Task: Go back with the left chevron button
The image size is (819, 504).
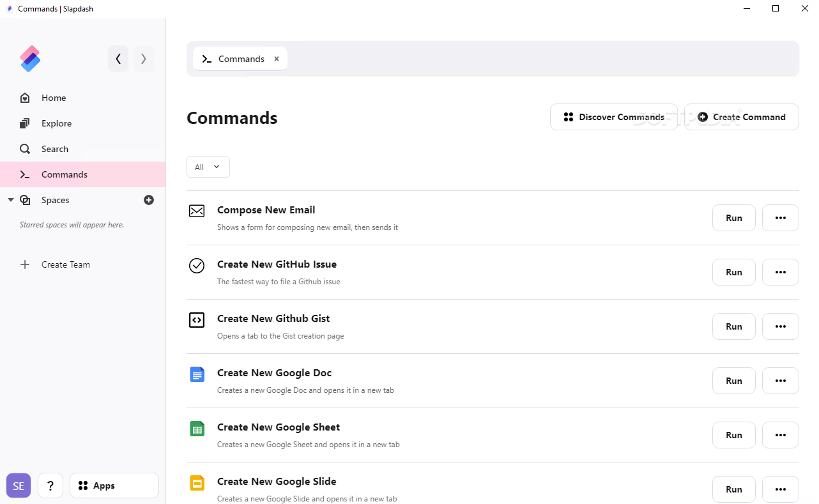Action: coord(118,59)
